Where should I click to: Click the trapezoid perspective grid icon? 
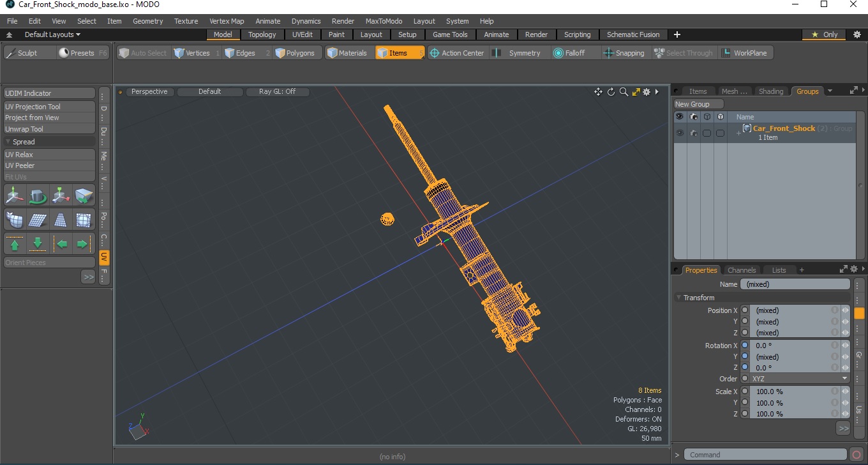coord(61,220)
